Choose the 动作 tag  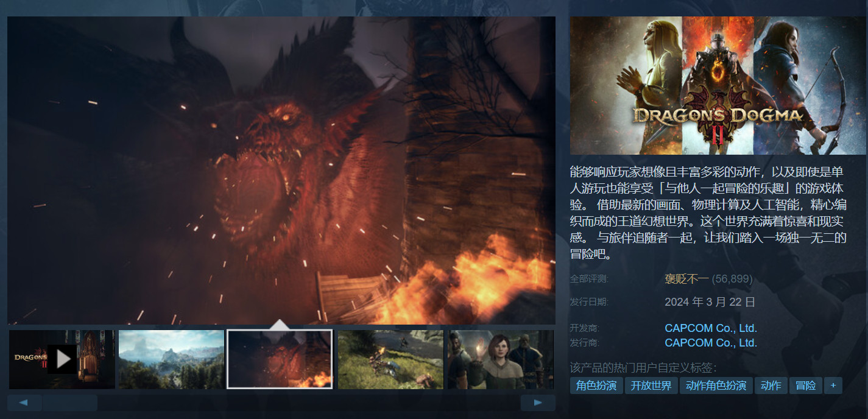coord(771,386)
